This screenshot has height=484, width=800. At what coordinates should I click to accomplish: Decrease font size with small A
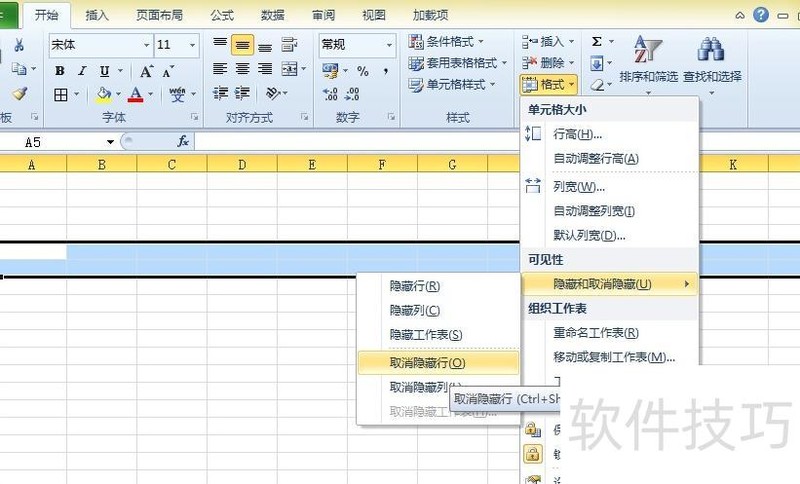click(168, 71)
